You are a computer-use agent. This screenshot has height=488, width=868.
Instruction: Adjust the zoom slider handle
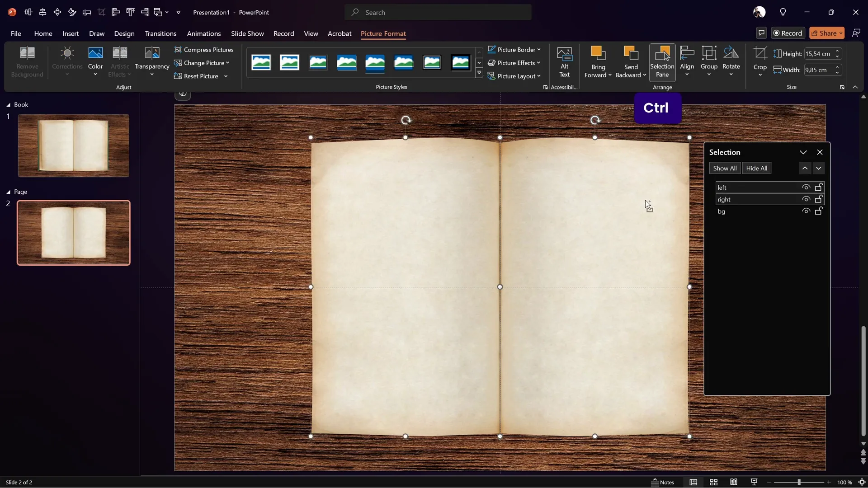coord(799,482)
